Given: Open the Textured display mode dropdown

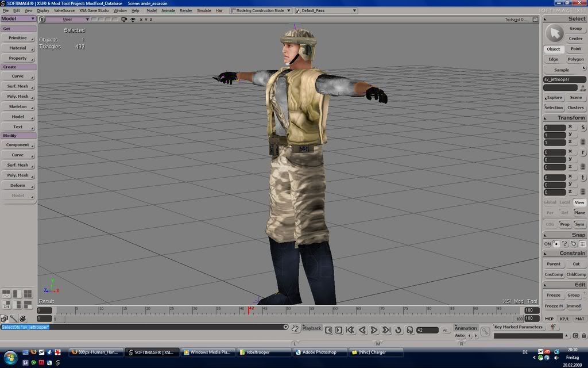Looking at the screenshot, I should click(x=516, y=20).
